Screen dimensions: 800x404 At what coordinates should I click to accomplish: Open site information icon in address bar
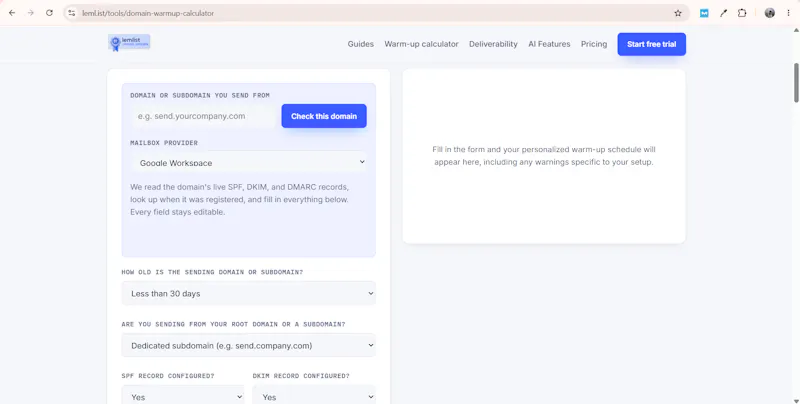pos(72,13)
